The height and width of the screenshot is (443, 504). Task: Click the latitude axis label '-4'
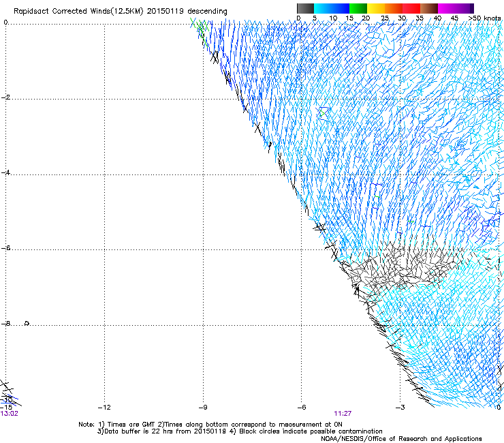click(x=5, y=172)
